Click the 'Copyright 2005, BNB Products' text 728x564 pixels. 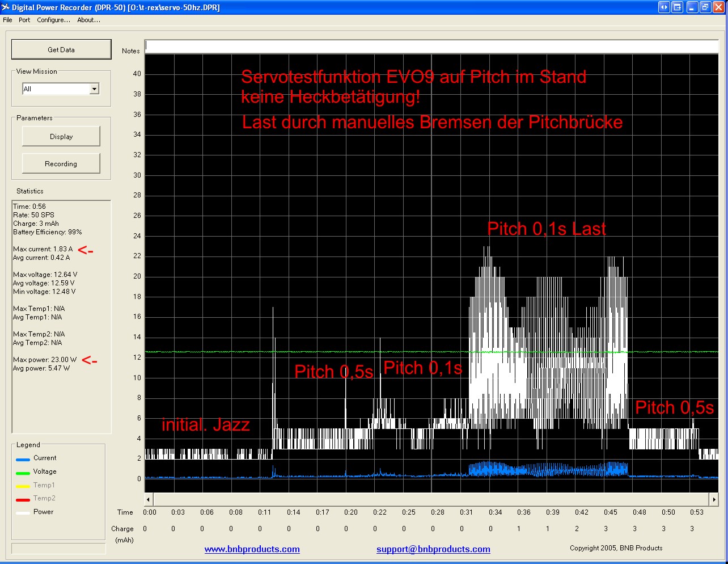click(616, 548)
